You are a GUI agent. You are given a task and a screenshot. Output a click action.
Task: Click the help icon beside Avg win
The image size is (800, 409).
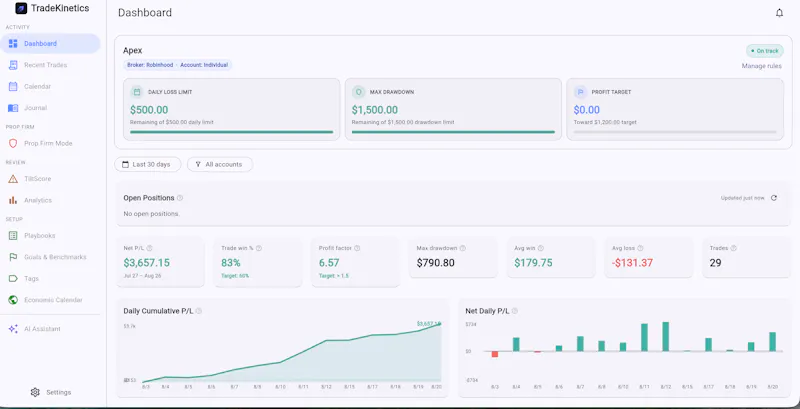point(540,248)
